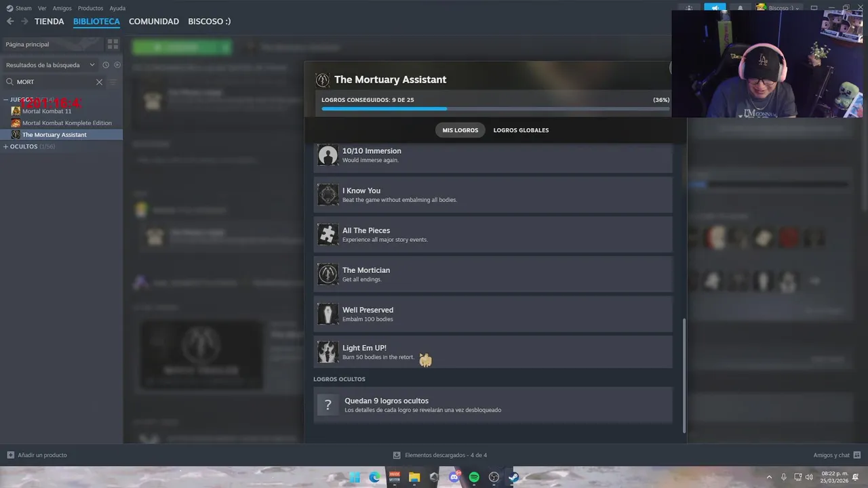The image size is (868, 488).
Task: Click the achievements progress bar 9 de 25
Action: [495, 108]
